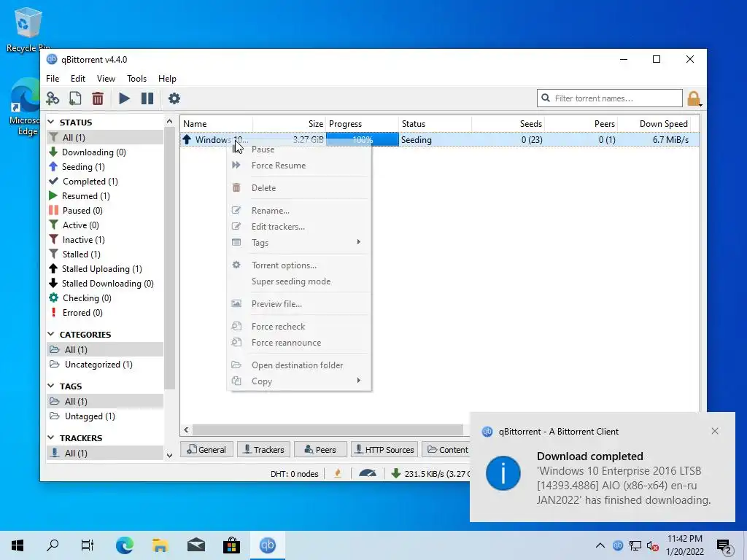The image size is (747, 560).
Task: Click the 100% progress bar of torrent
Action: point(362,139)
